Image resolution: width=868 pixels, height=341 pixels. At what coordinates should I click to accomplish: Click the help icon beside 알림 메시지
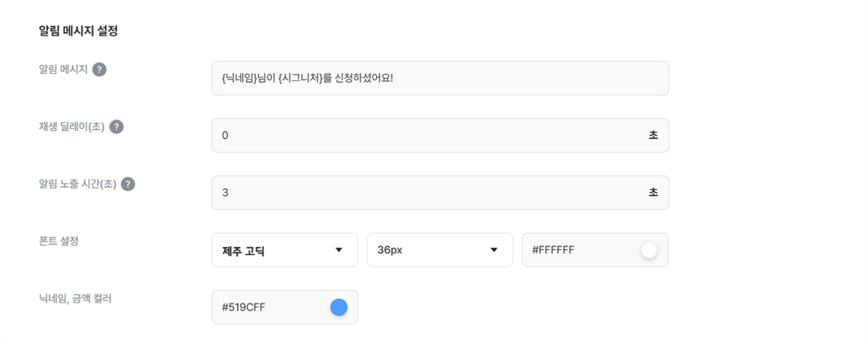coord(100,70)
